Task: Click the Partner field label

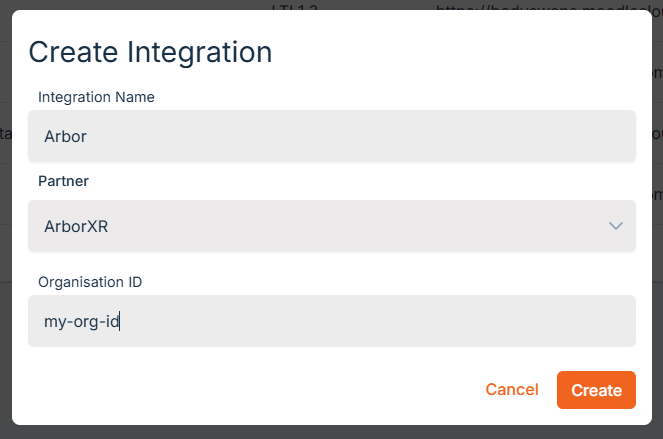Action: [63, 181]
